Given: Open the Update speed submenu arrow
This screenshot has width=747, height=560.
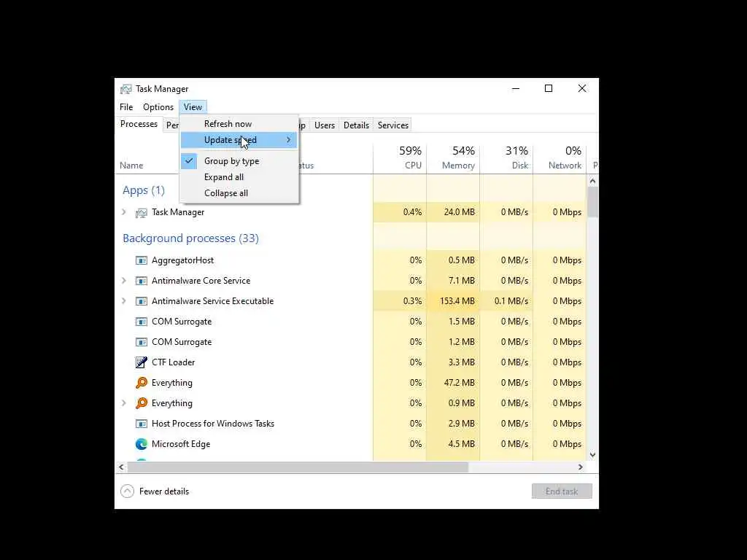Looking at the screenshot, I should pos(288,140).
